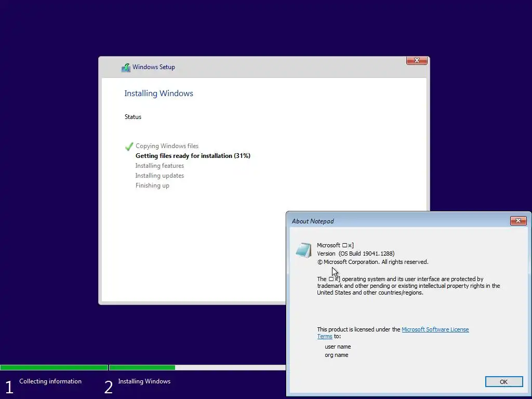Click the Notepad icon in About dialog

click(x=303, y=250)
